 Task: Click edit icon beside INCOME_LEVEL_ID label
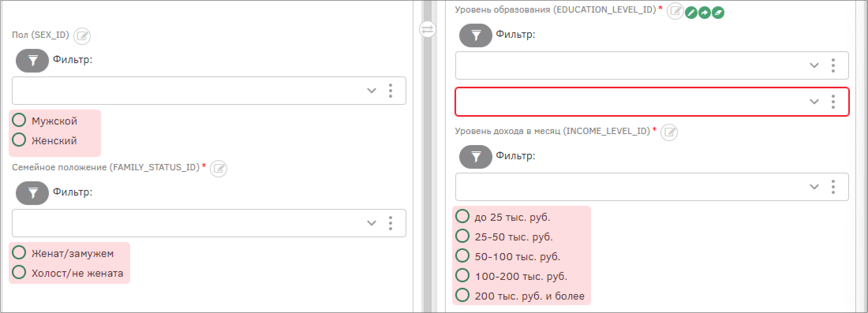(x=669, y=132)
